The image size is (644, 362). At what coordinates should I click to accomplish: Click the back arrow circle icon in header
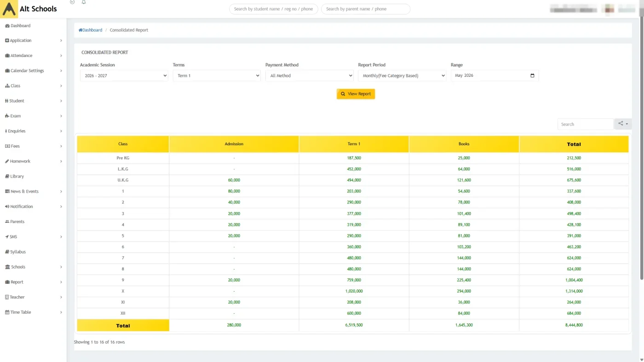point(72,2)
